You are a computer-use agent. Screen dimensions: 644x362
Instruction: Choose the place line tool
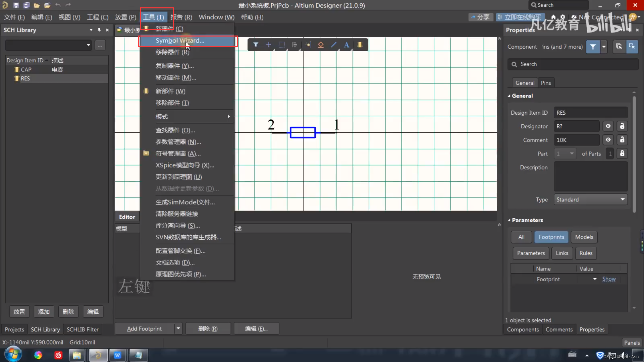click(334, 45)
